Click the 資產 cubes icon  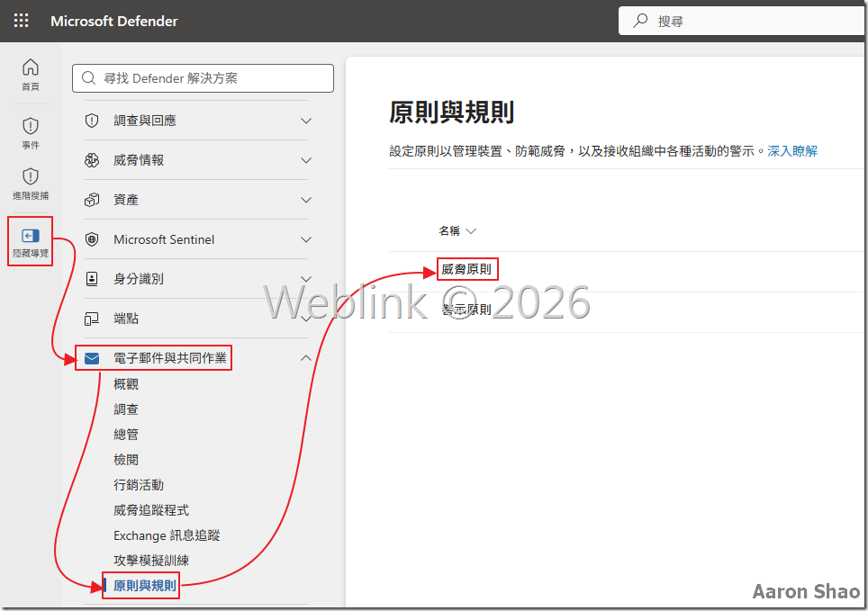pos(92,200)
